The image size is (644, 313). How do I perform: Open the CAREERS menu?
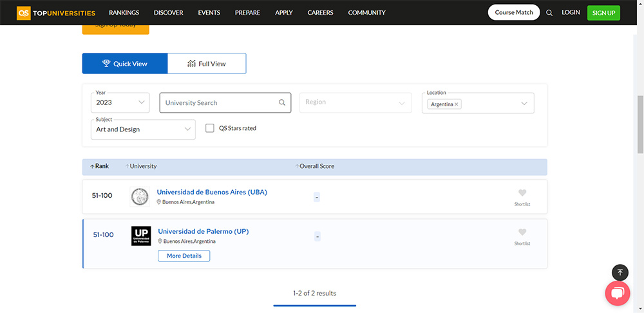pos(320,13)
